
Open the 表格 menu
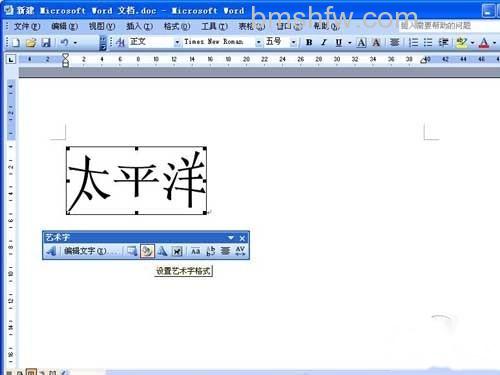click(252, 26)
